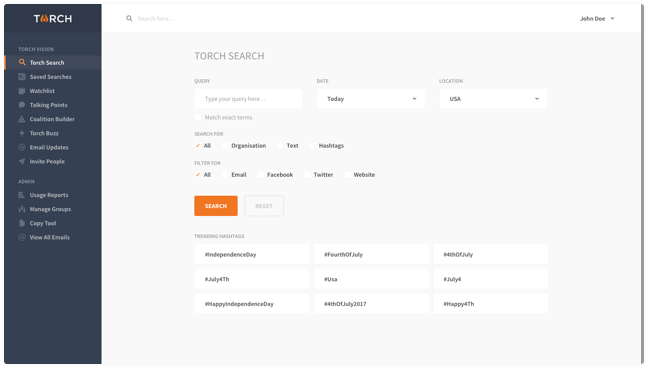The width and height of the screenshot is (648, 368).
Task: Click the Talking Points speech bubble icon
Action: pyautogui.click(x=22, y=105)
